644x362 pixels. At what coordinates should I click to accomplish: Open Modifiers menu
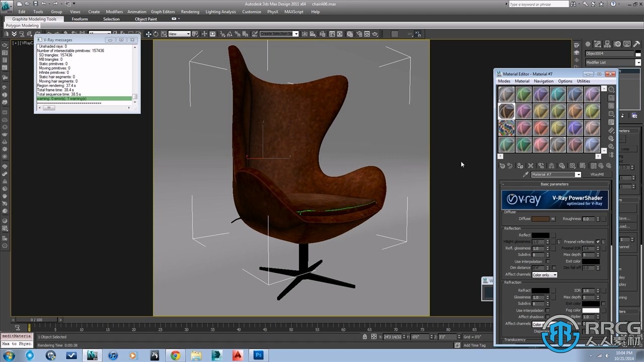(114, 12)
